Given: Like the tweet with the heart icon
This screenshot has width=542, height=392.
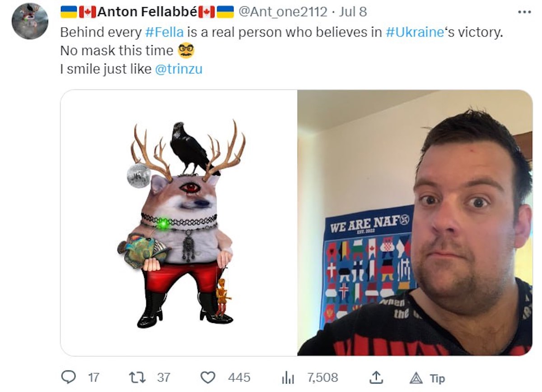Looking at the screenshot, I should [208, 377].
